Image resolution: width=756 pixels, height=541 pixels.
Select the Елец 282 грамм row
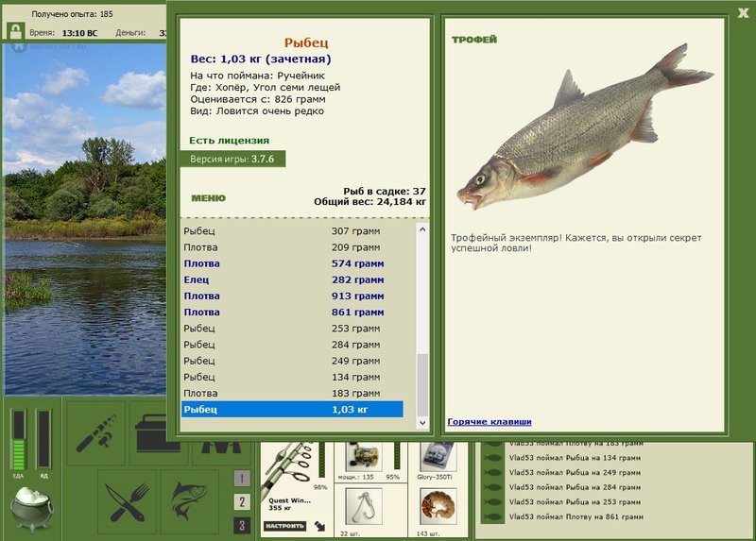[292, 279]
